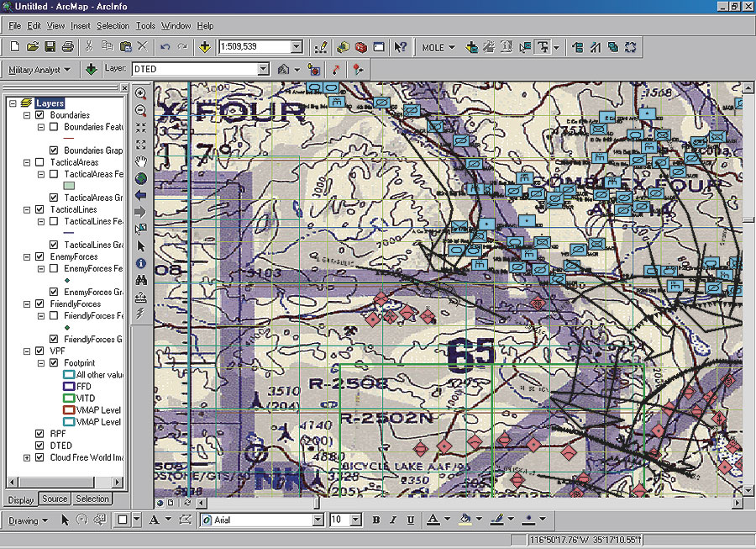
Task: Toggle visibility of the EnemyForces layer
Action: pyautogui.click(x=39, y=257)
